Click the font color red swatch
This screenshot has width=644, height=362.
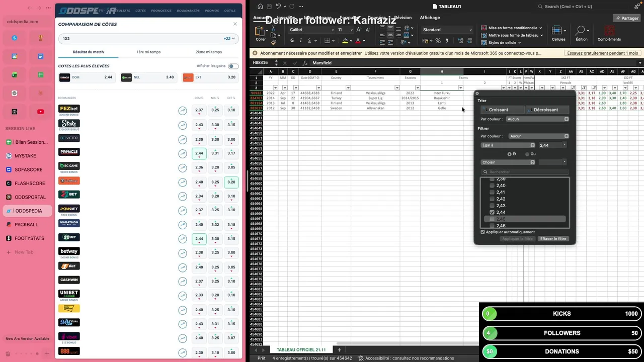[x=358, y=41]
